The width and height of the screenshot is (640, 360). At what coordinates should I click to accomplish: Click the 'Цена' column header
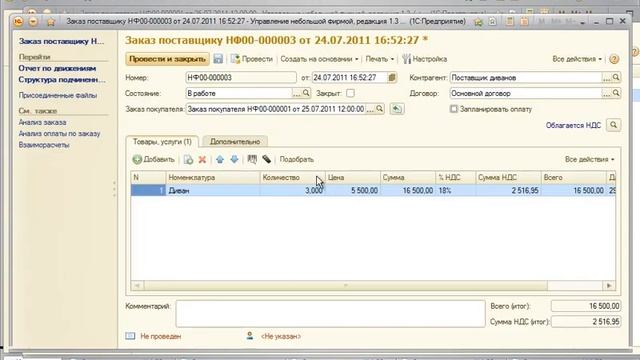point(353,178)
